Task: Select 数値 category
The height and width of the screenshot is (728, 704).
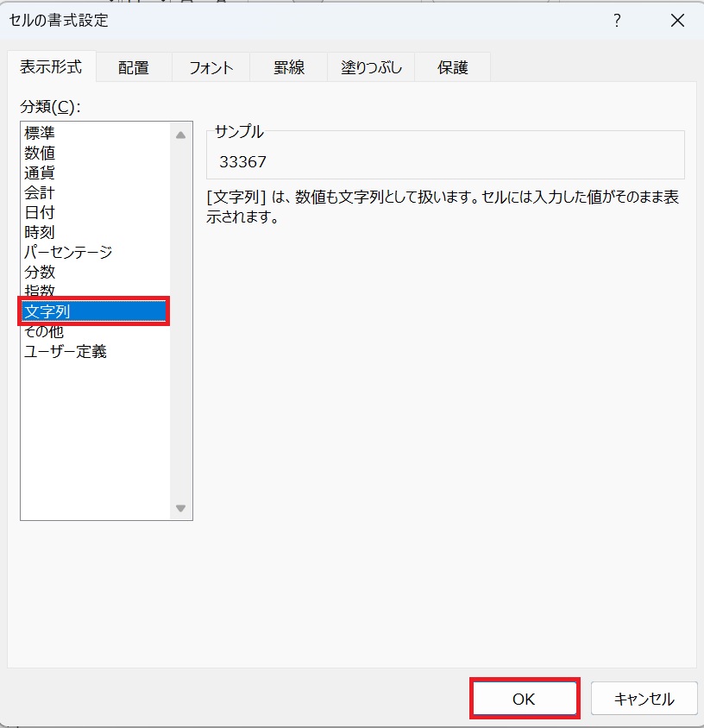Action: pyautogui.click(x=96, y=153)
